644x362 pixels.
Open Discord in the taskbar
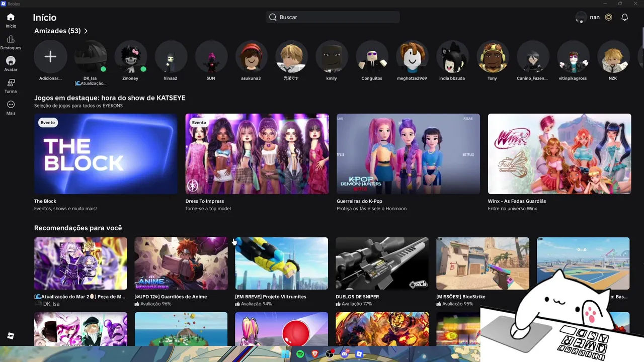(x=345, y=354)
